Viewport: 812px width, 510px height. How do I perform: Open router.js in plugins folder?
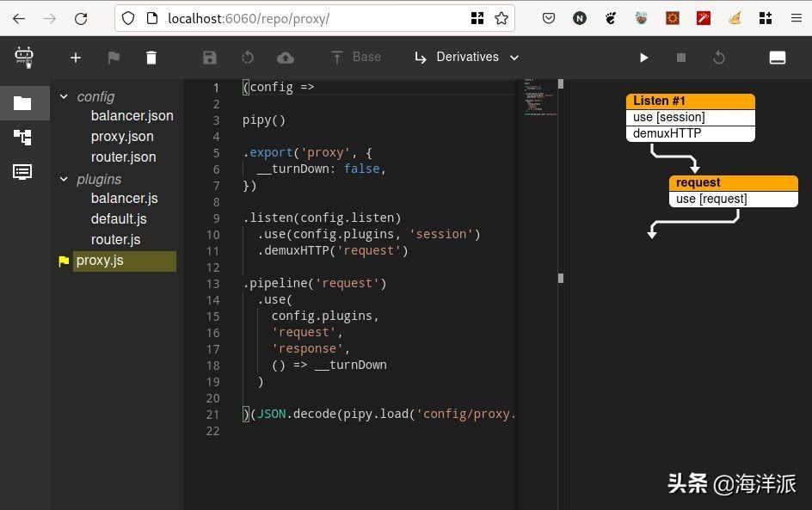[115, 240]
